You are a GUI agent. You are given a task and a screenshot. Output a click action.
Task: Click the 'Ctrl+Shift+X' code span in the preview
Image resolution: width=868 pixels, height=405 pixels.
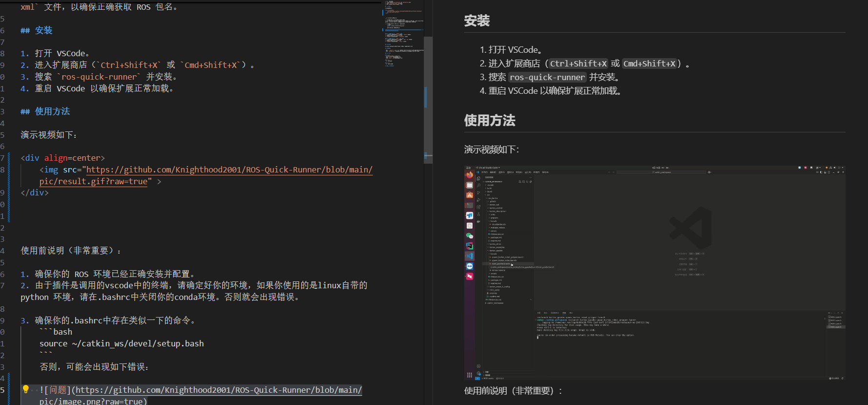(579, 64)
